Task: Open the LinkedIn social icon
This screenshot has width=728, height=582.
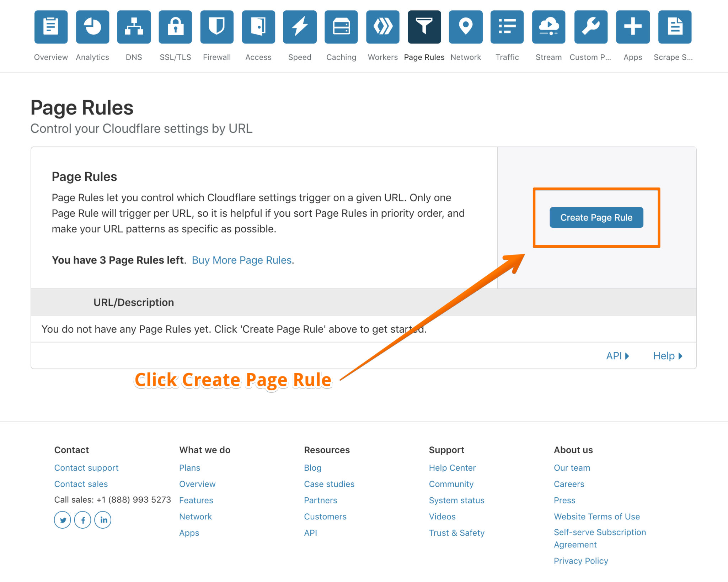Action: [x=103, y=520]
